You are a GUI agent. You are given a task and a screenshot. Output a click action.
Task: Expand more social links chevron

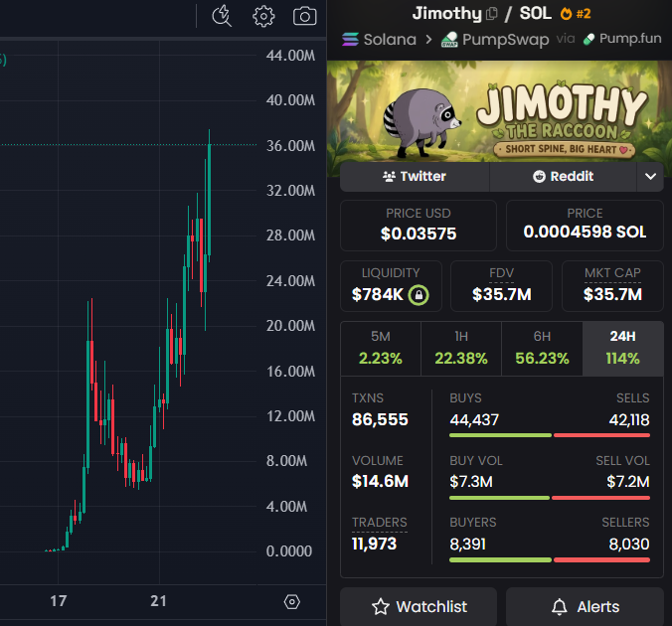650,177
